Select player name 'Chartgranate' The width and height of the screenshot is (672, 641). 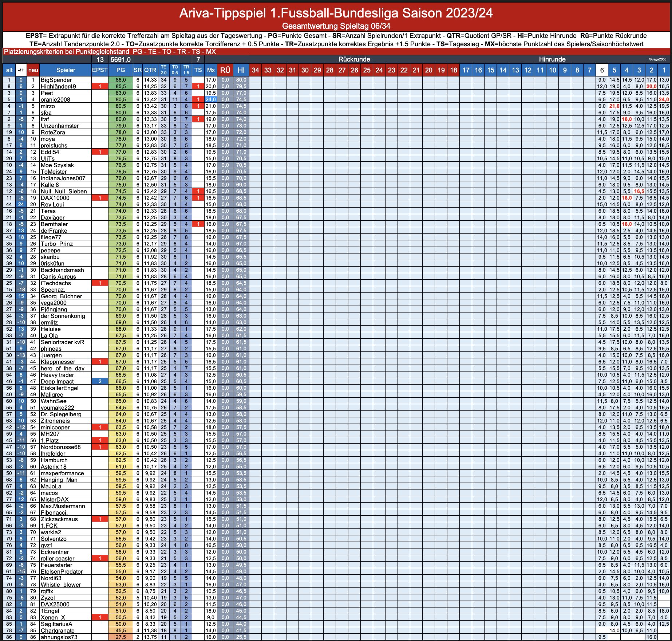pyautogui.click(x=58, y=630)
